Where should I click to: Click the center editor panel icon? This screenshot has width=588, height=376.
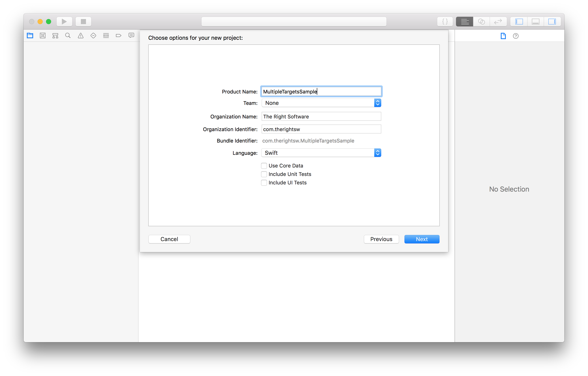(536, 21)
